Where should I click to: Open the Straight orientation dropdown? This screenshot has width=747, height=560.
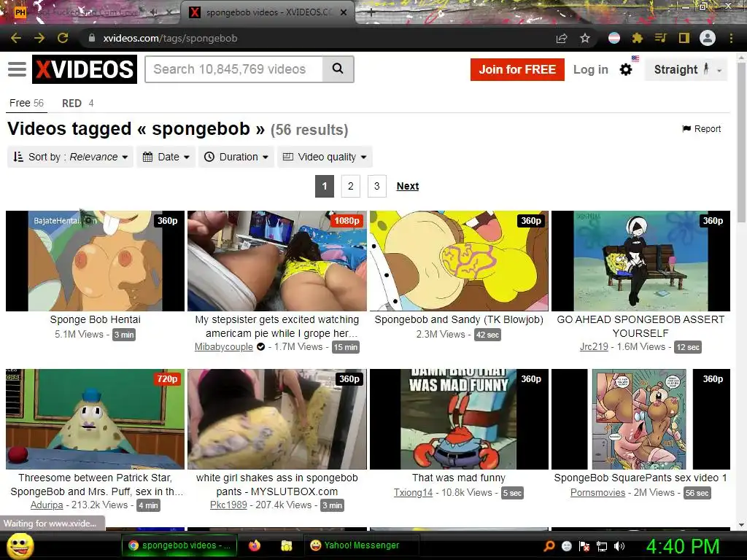click(686, 69)
